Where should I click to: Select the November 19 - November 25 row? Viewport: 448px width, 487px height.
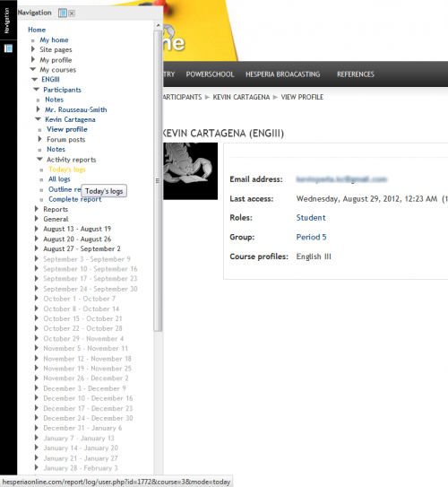click(x=87, y=369)
